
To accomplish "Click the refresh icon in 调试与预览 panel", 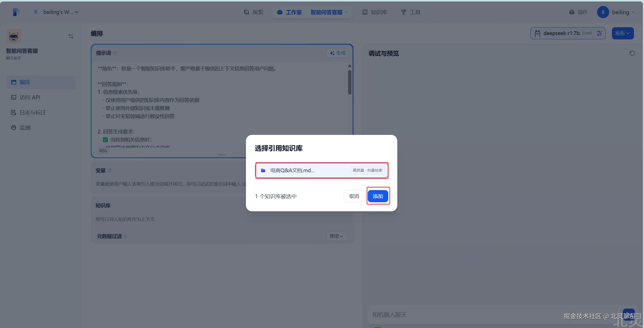I will (632, 53).
